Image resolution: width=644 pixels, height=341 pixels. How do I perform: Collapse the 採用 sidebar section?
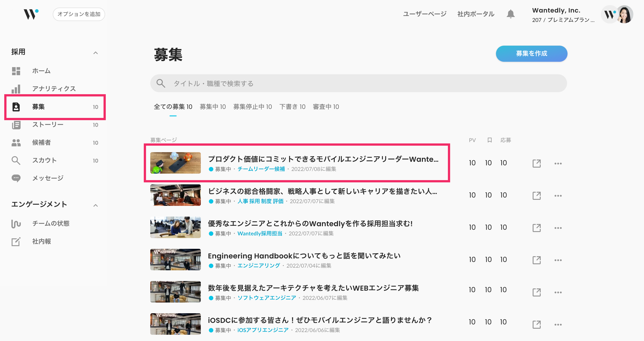(x=95, y=53)
